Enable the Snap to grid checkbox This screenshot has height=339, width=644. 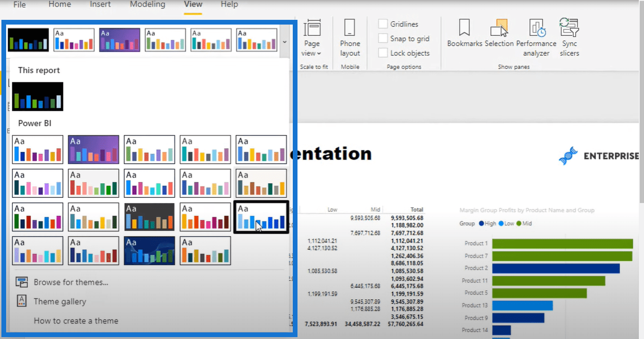point(383,39)
